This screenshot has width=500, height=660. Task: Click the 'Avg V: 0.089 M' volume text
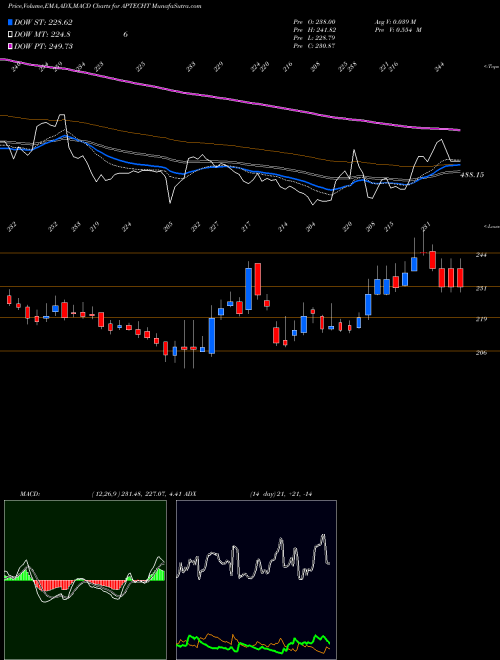click(396, 22)
